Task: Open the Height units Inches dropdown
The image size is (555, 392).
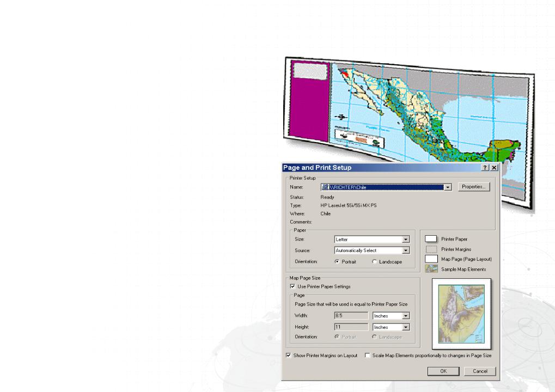Action: click(406, 327)
